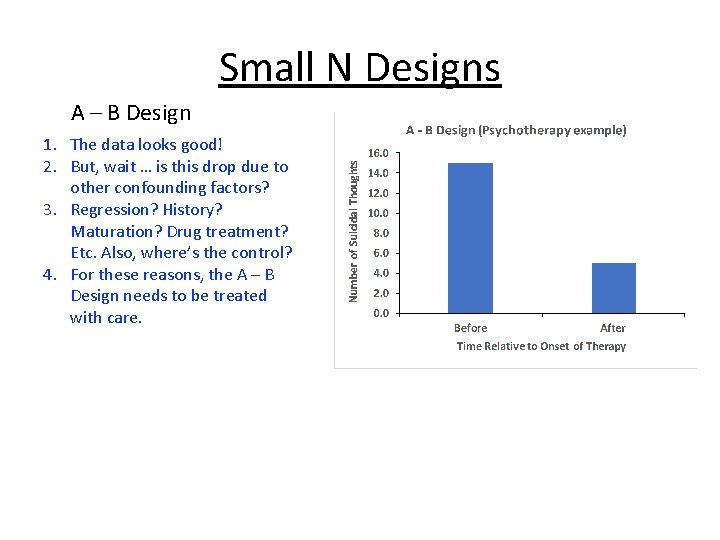Click the line 'other confounding factors?'
Viewport: 720px width, 540px height.
(169, 188)
